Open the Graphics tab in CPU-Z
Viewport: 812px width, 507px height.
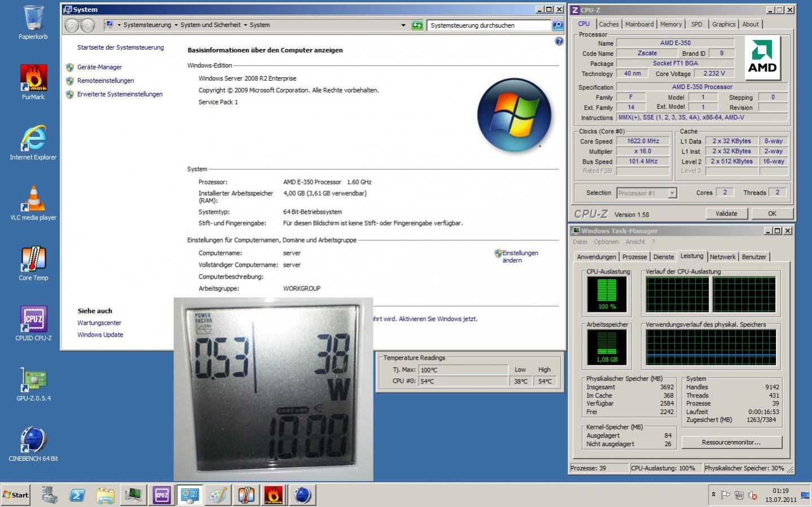click(723, 24)
